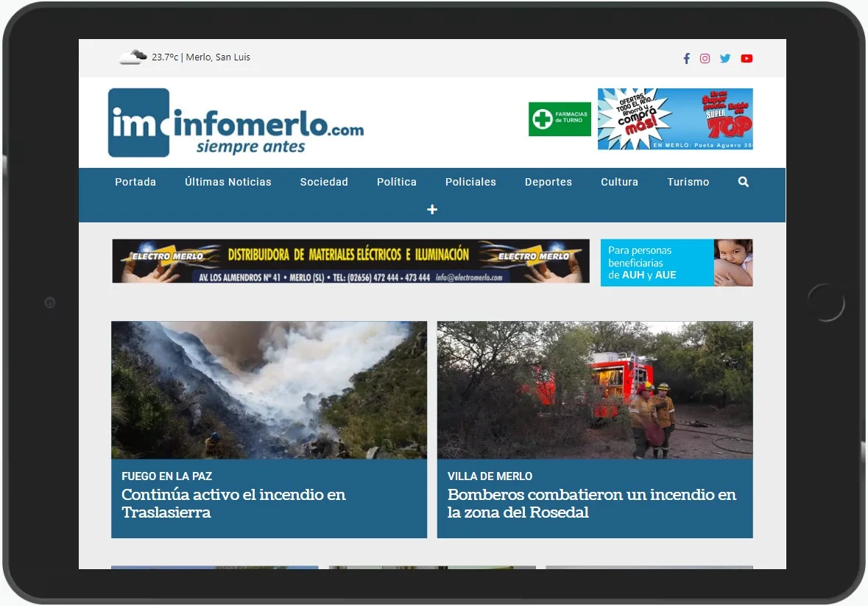Open Últimas Noticias menu item
The image size is (868, 606).
[x=228, y=182]
